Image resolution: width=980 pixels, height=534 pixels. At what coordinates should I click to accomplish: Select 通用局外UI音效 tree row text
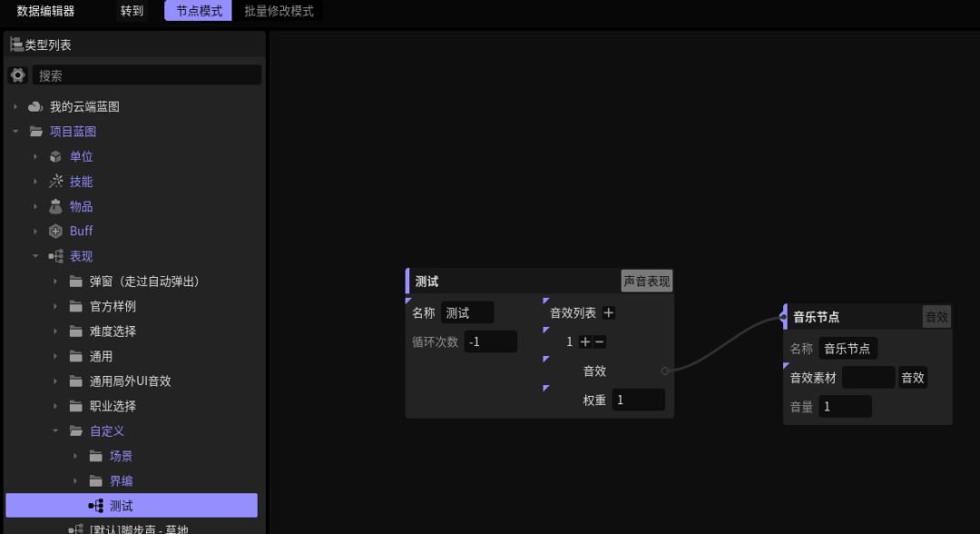point(130,381)
